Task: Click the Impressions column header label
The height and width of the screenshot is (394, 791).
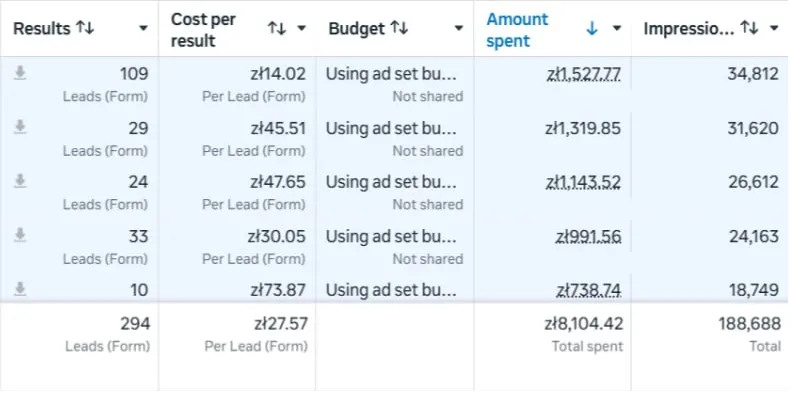Action: click(x=689, y=29)
